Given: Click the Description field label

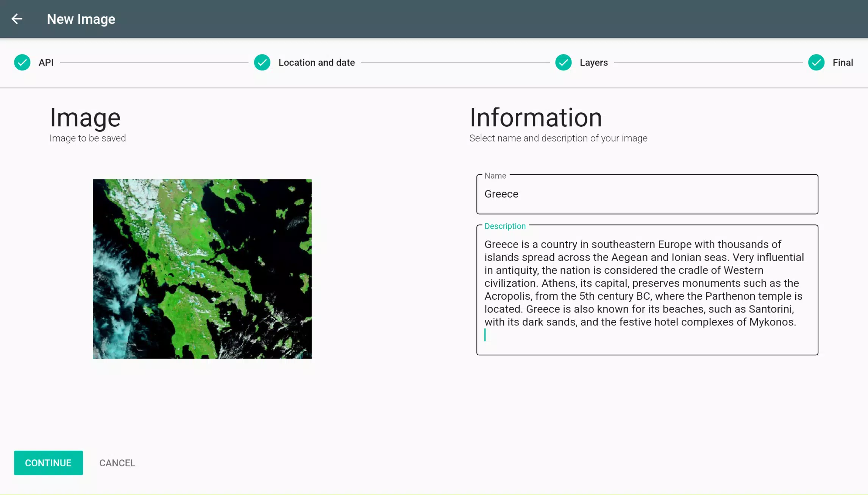Looking at the screenshot, I should click(505, 226).
